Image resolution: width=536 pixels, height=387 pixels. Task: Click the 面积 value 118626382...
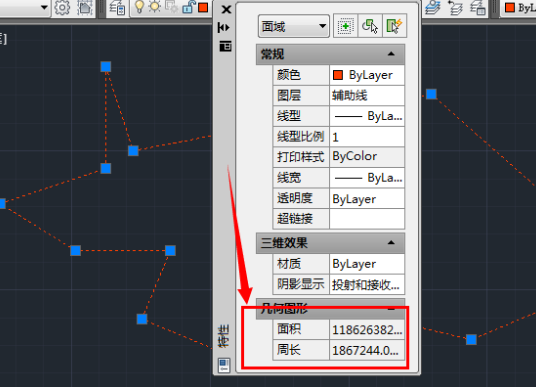tap(367, 330)
